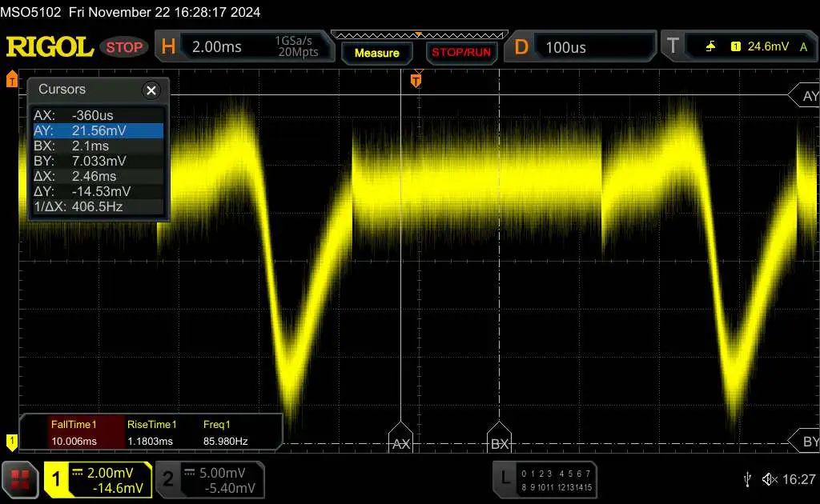Image resolution: width=820 pixels, height=504 pixels.
Task: Click the 1/ΔX: 406.5Hz readout
Action: click(x=98, y=206)
